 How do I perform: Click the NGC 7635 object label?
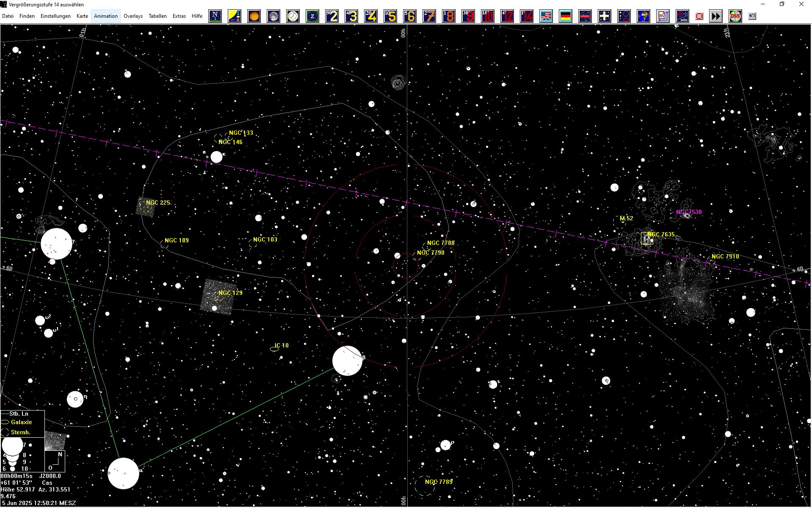(661, 234)
